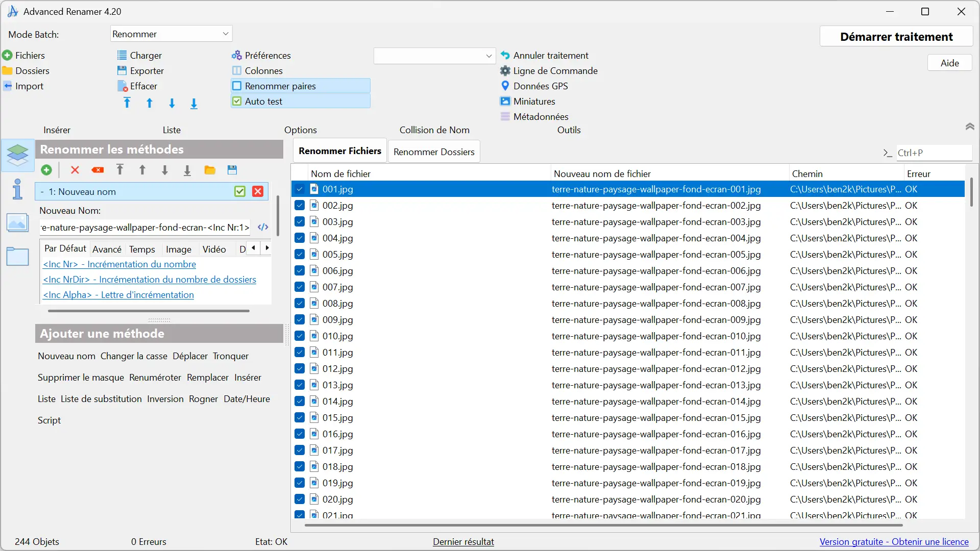Save methods with the floppy disk icon

(232, 170)
